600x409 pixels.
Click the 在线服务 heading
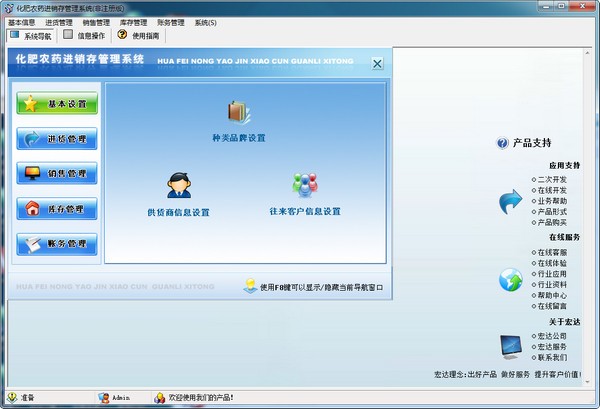click(x=565, y=237)
